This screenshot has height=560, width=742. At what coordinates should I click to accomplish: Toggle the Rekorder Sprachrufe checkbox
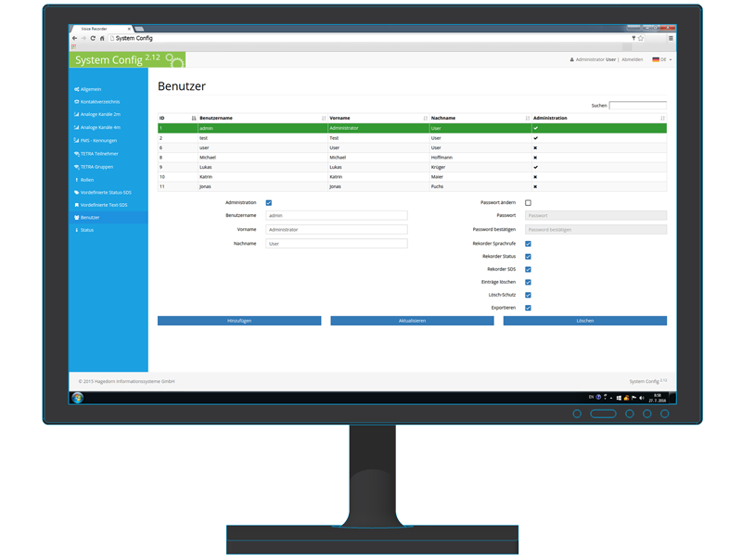point(528,244)
